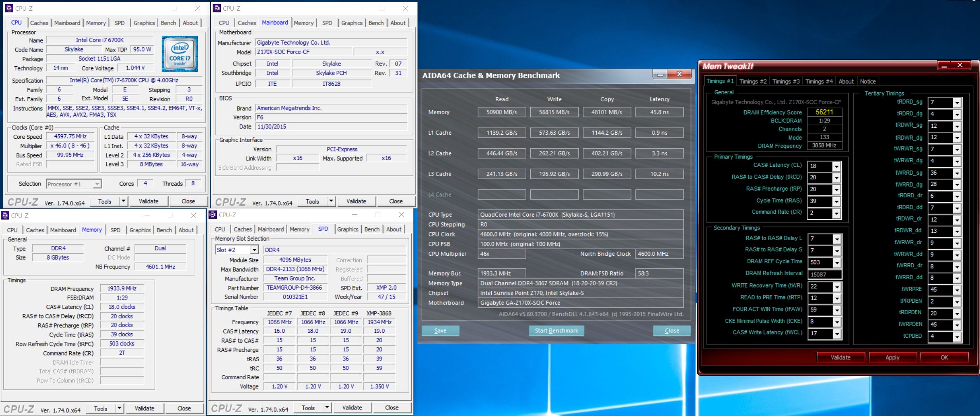Click Core Speed value 4597.75 MHz
This screenshot has height=416, width=980.
[70, 136]
